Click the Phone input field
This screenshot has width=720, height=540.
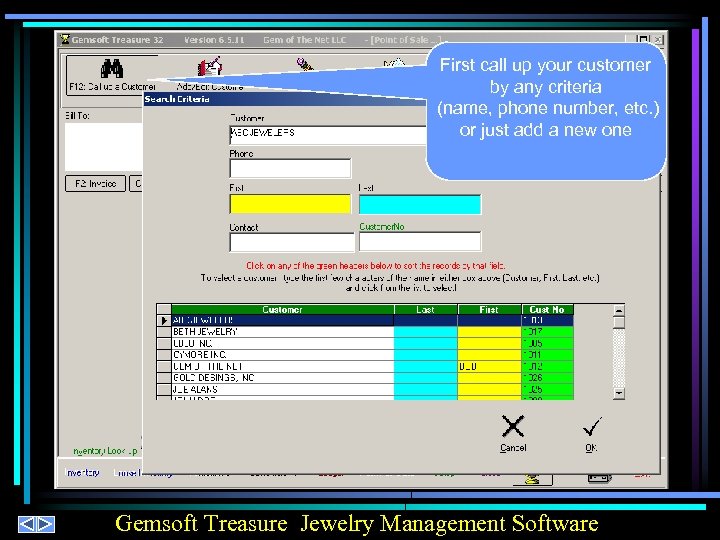[x=290, y=169]
